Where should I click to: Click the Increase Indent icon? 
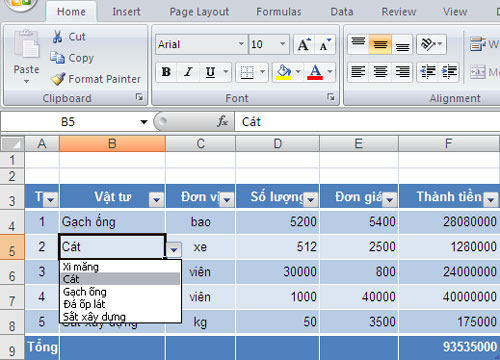tap(449, 72)
